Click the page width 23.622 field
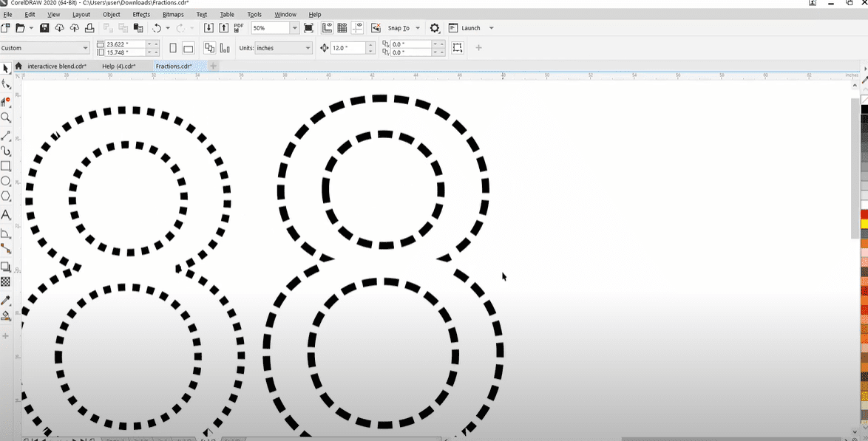Image resolution: width=868 pixels, height=441 pixels. tap(126, 44)
